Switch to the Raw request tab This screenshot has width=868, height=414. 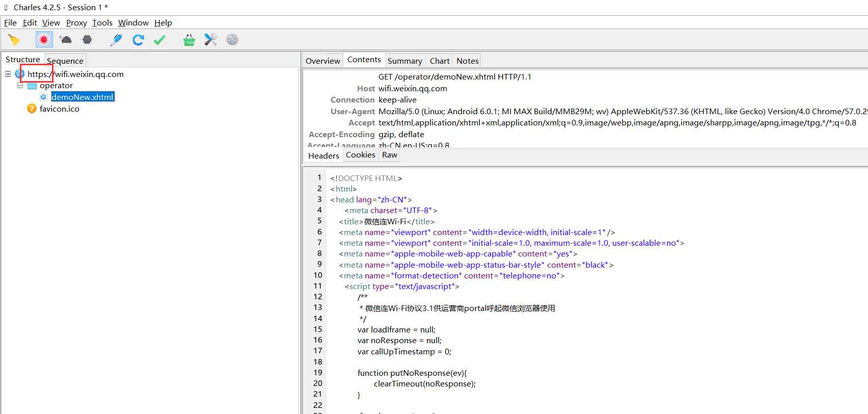[390, 155]
